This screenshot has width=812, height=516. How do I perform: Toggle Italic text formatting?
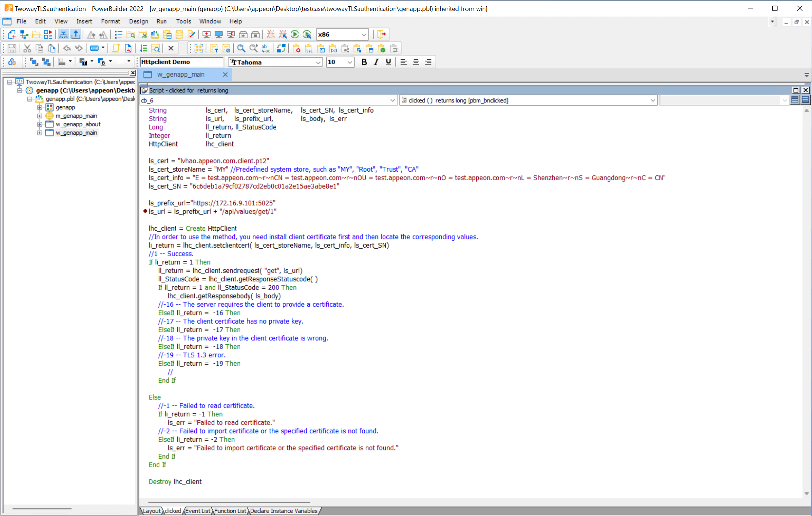pyautogui.click(x=376, y=62)
